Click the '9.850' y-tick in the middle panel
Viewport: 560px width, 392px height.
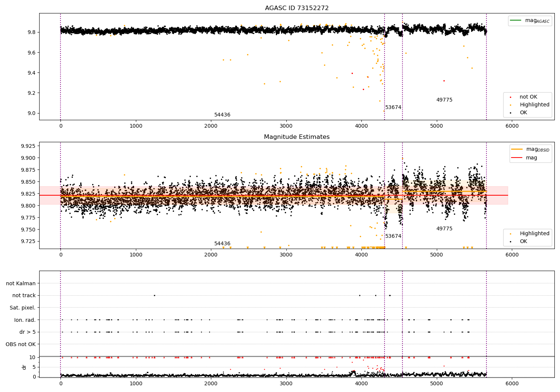(x=28, y=182)
